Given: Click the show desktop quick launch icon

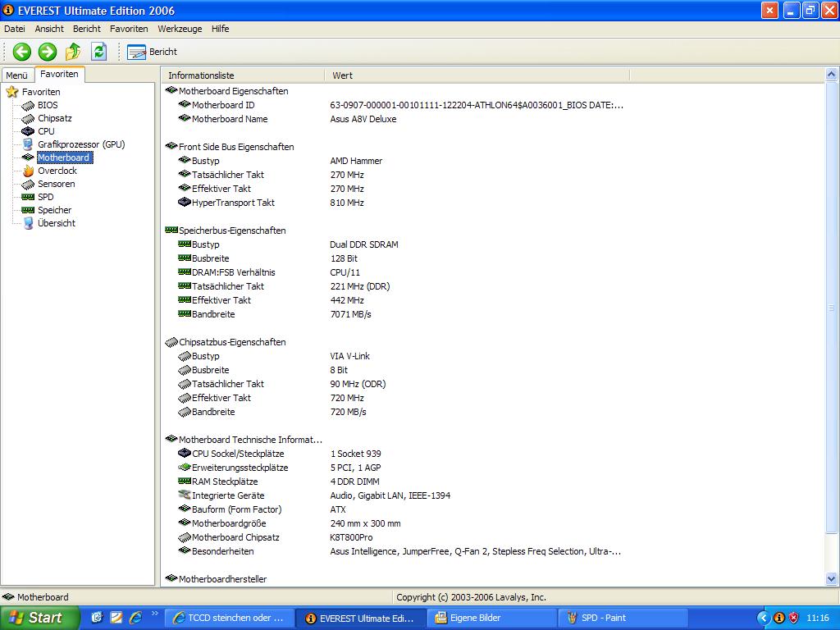Looking at the screenshot, I should coord(97,618).
